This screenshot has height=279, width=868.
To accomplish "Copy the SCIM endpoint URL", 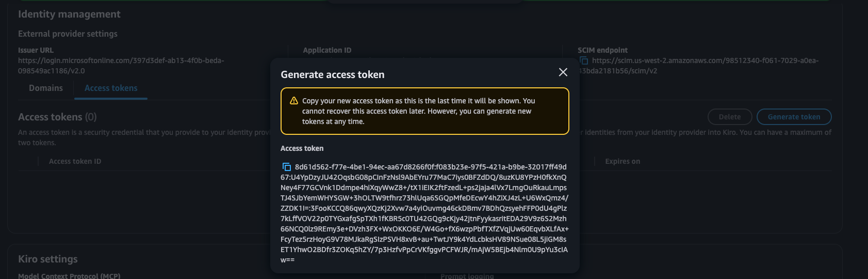I will tap(584, 61).
